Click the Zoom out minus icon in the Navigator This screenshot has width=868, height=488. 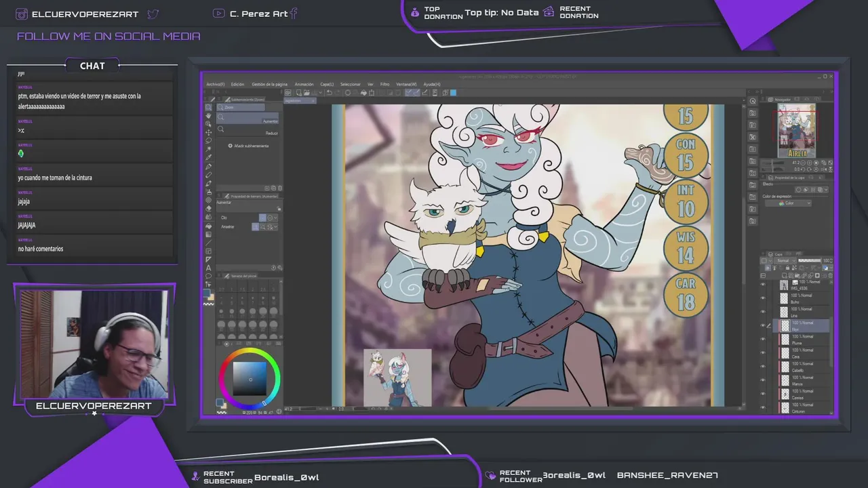point(803,163)
